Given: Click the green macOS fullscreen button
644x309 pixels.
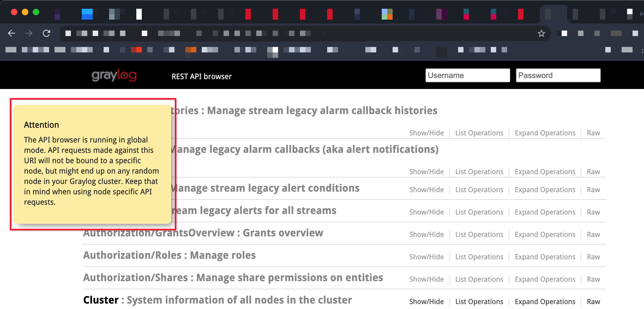Looking at the screenshot, I should point(36,12).
